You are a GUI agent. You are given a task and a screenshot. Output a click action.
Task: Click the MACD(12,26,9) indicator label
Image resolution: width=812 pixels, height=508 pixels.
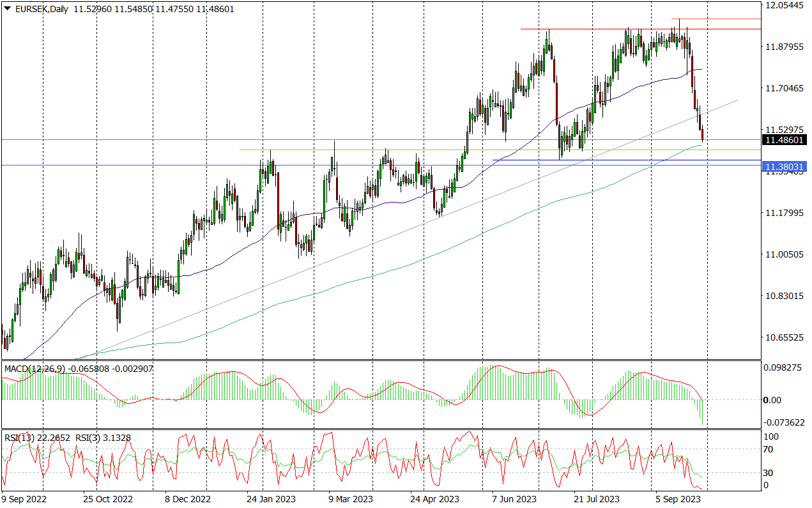(x=35, y=369)
